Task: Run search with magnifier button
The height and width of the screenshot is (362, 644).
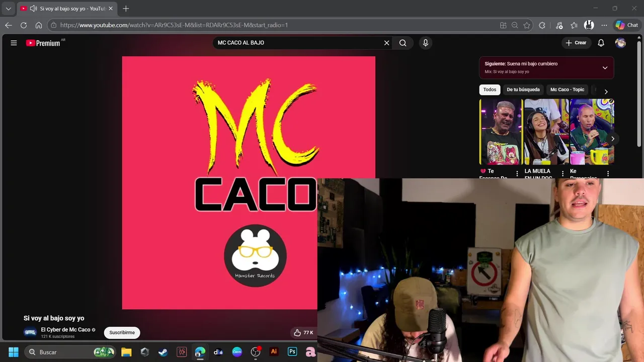Action: 403,43
